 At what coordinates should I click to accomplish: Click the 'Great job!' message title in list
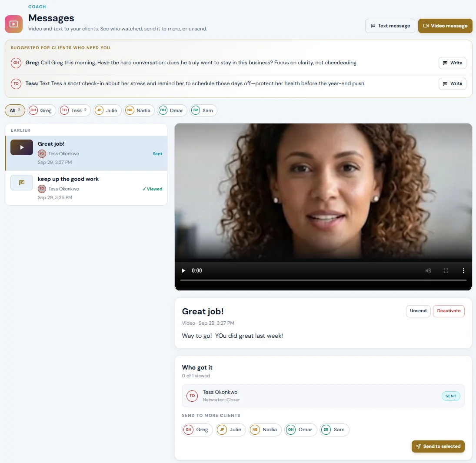pyautogui.click(x=51, y=144)
